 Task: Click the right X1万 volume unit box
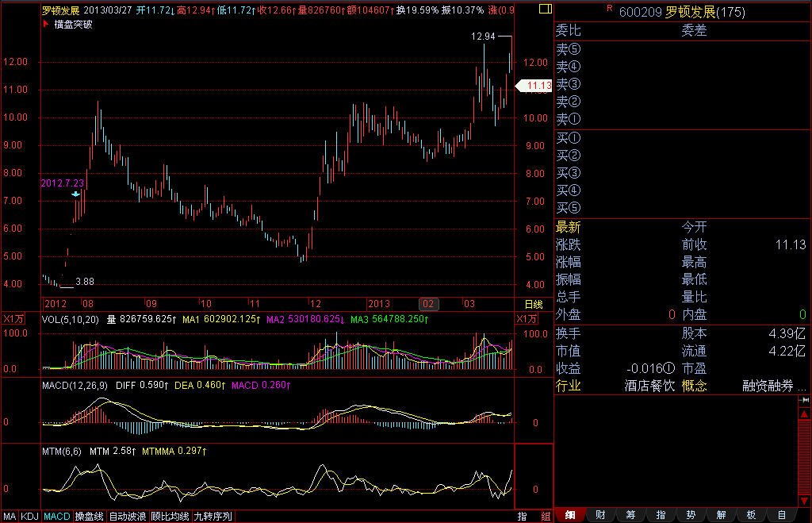(x=527, y=318)
